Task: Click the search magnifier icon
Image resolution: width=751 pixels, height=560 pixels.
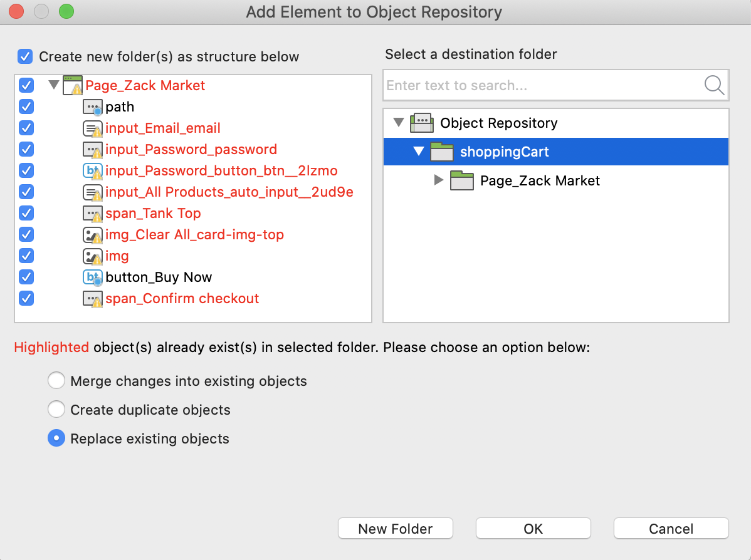Action: (x=713, y=85)
